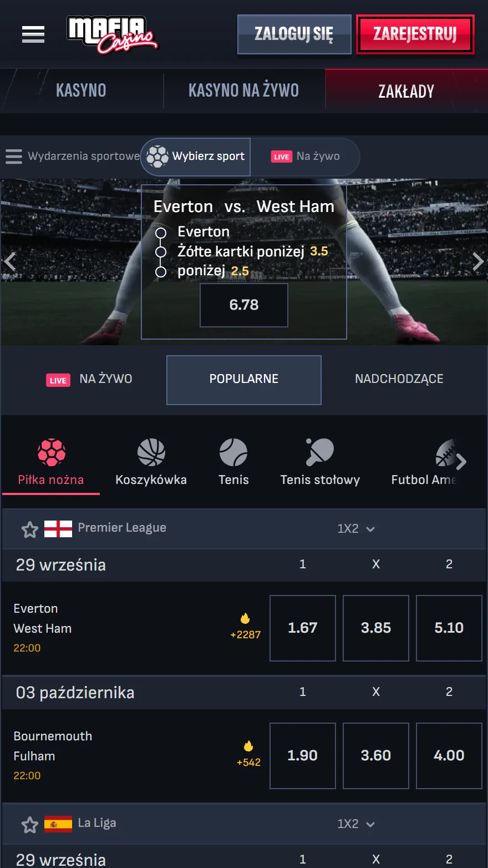The height and width of the screenshot is (868, 488).
Task: Click the ZAREJESTRUJ button
Action: (415, 34)
